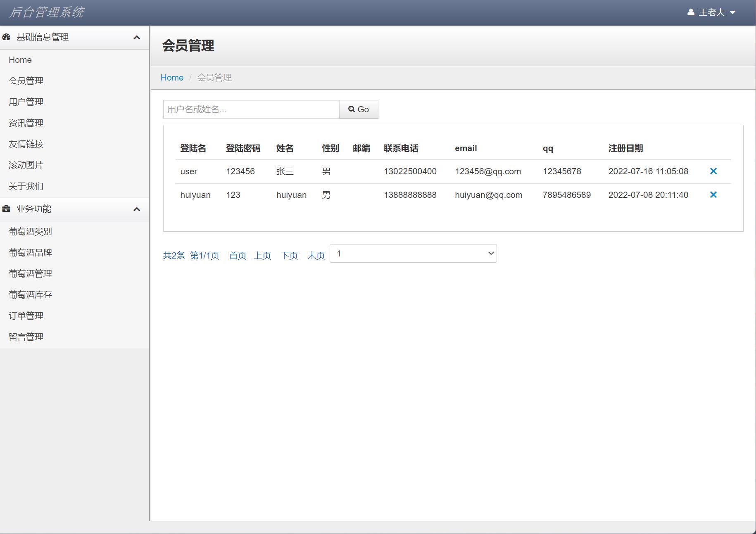756x534 pixels.
Task: Click the briefcase icon beside 业务功能
Action: (x=6, y=209)
